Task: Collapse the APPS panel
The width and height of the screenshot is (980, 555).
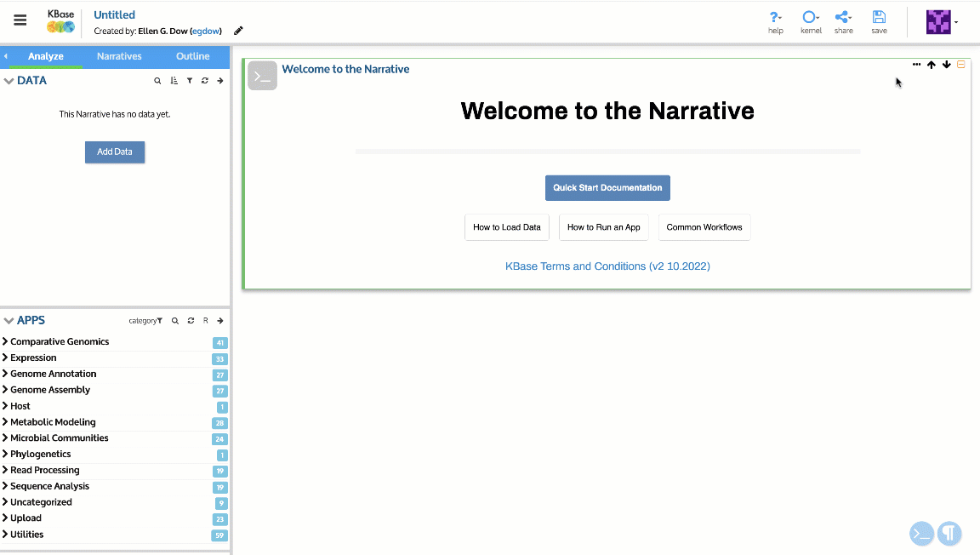Action: [9, 320]
